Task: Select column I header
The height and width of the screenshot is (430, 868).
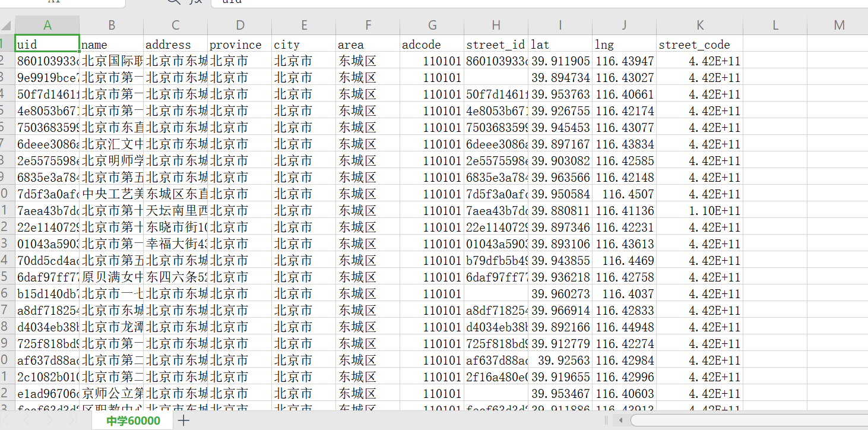Action: click(560, 25)
